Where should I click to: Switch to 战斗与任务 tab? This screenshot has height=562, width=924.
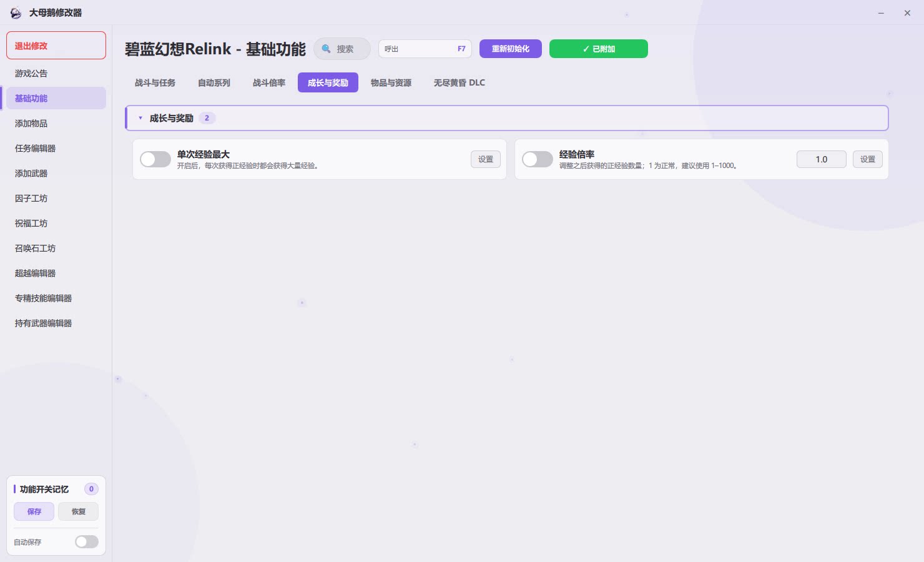[155, 82]
